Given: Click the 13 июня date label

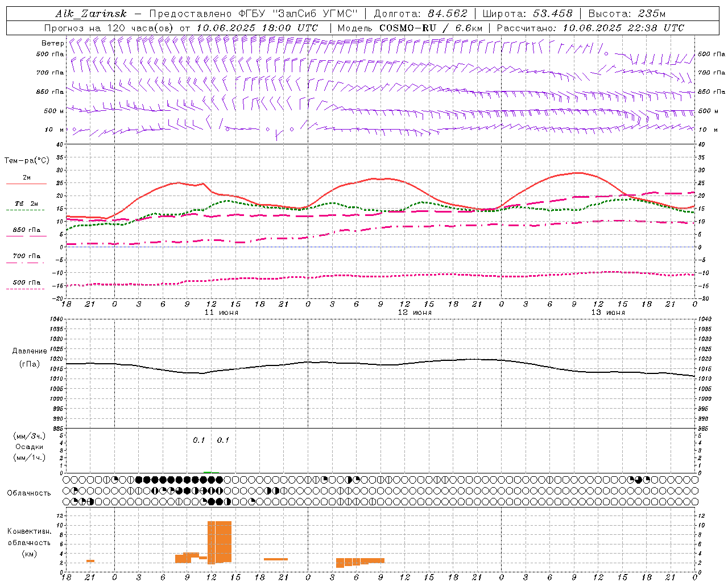Looking at the screenshot, I should (608, 313).
